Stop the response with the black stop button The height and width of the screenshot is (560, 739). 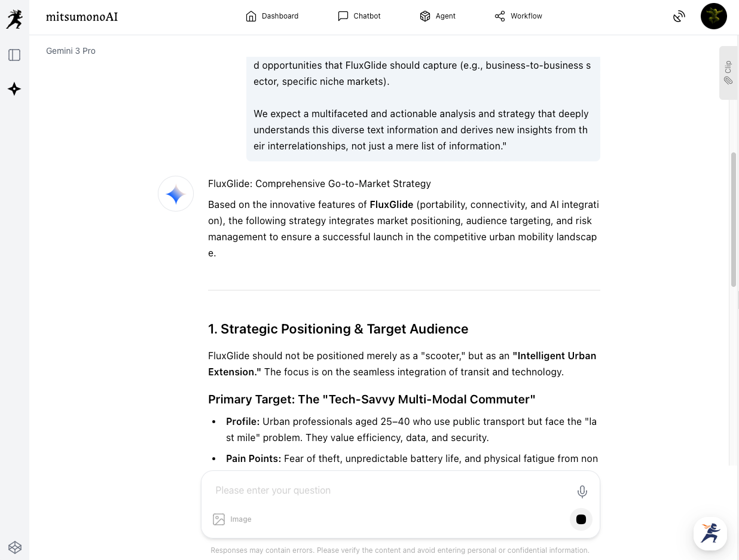(x=581, y=519)
